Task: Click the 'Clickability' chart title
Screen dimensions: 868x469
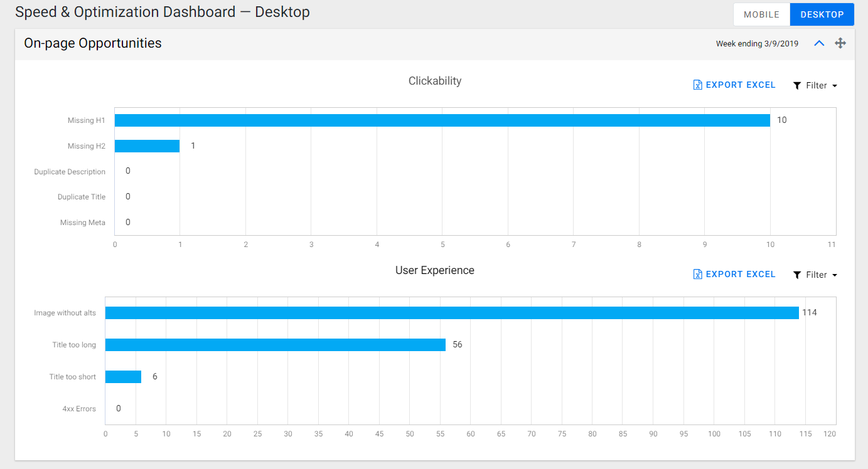Action: [x=435, y=81]
